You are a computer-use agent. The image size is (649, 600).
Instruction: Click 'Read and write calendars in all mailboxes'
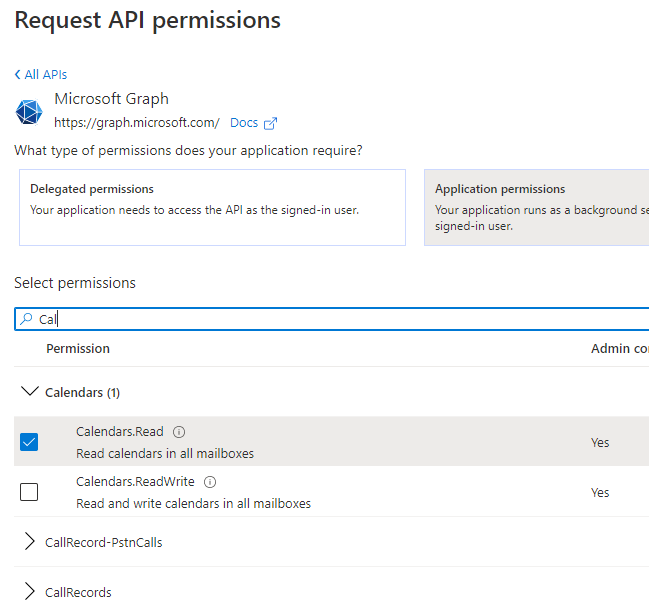click(x=193, y=504)
